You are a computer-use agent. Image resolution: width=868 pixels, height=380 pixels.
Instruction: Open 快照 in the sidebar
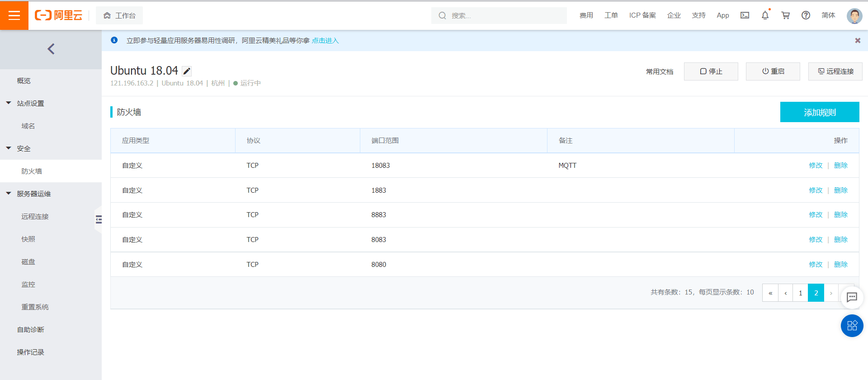(x=28, y=239)
